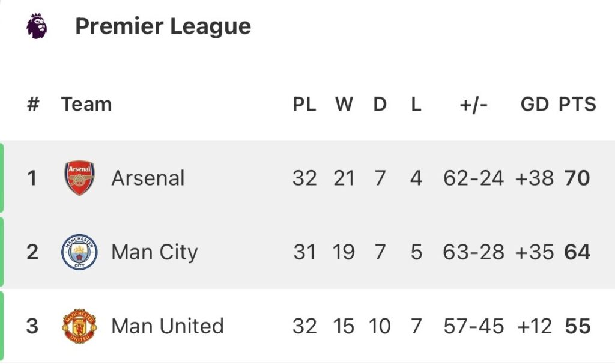Click the # rank column header
Viewport: 615px width, 364px height.
(x=33, y=105)
